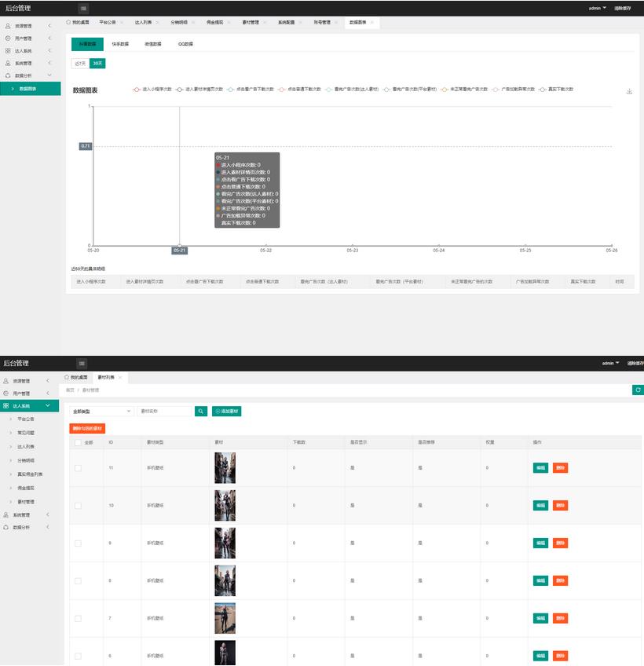Click the 进入小程序次数 legend marker

pyautogui.click(x=137, y=90)
